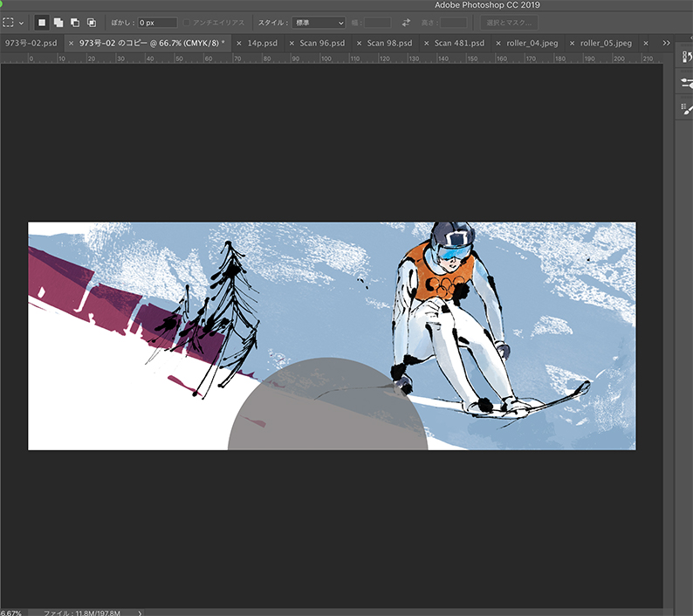Switch to the Scan 96.psd tab
Viewport: 693px width, 616px height.
click(322, 42)
